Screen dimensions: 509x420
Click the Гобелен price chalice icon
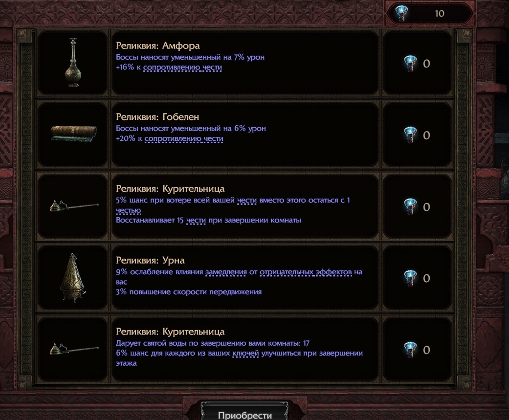pyautogui.click(x=410, y=135)
